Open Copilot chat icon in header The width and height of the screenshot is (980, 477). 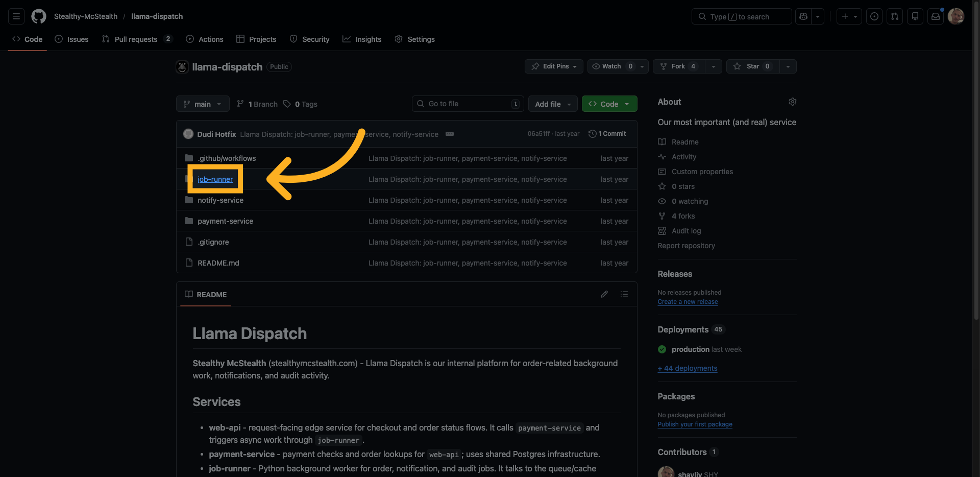point(803,16)
